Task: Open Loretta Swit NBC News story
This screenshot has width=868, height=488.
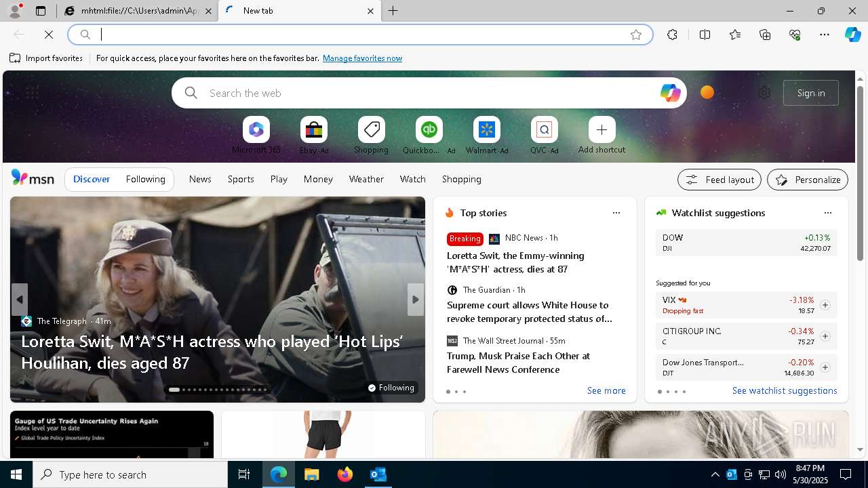Action: [x=515, y=262]
